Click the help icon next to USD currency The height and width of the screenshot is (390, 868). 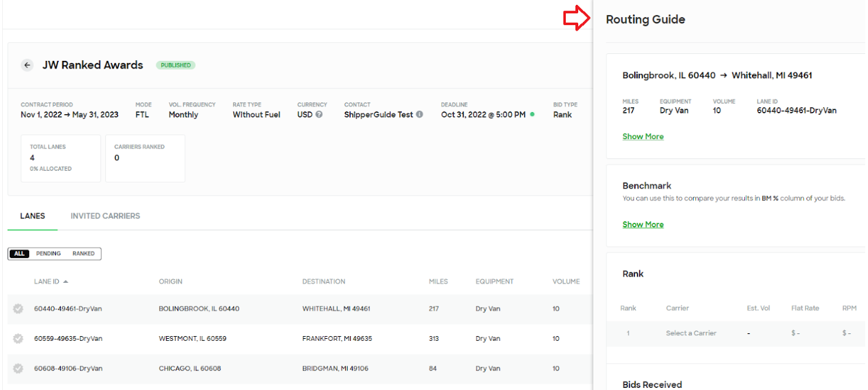pos(319,115)
